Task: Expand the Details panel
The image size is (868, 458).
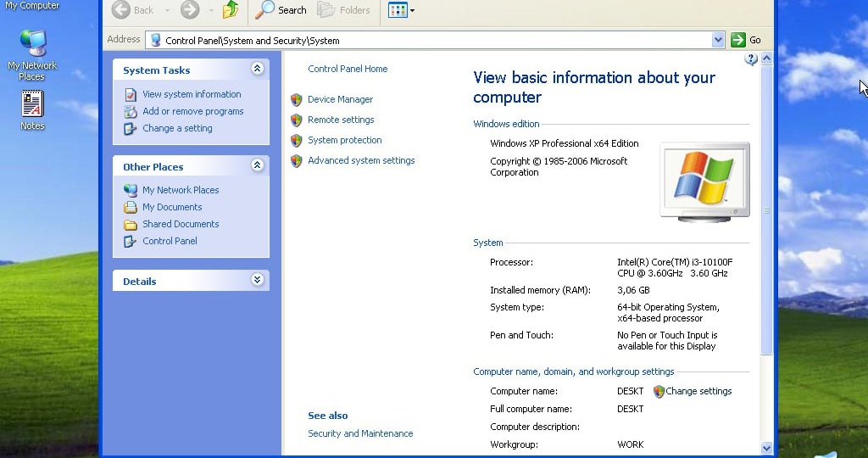Action: pyautogui.click(x=257, y=279)
